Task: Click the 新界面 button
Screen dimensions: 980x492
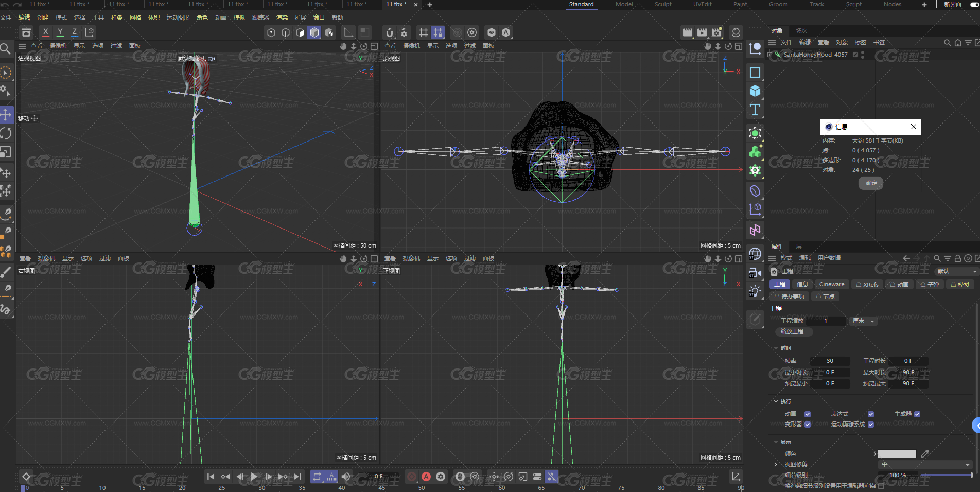Action: coord(953,4)
